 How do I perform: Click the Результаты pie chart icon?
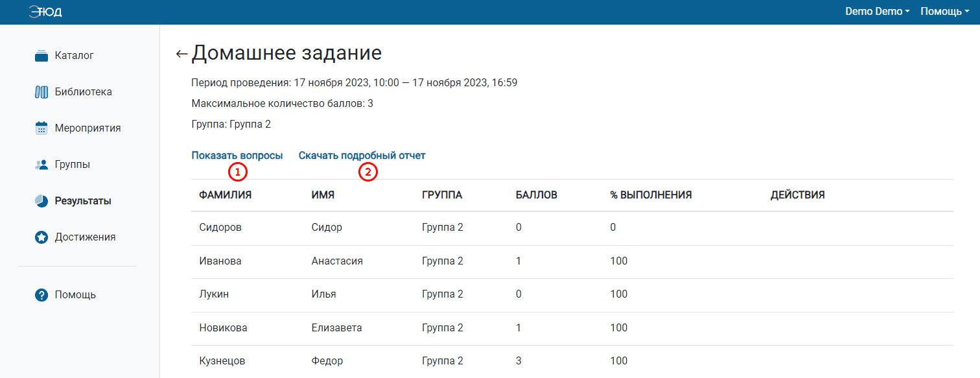click(x=41, y=201)
